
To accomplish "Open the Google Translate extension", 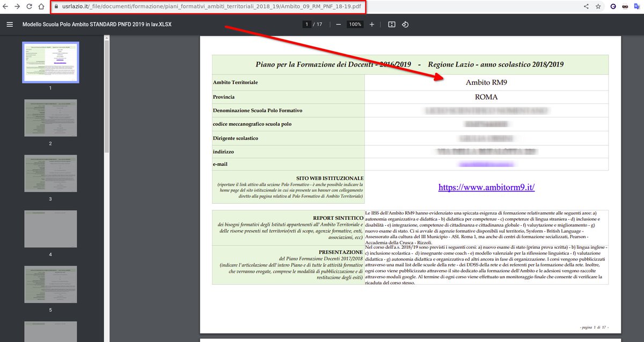I will point(638,6).
